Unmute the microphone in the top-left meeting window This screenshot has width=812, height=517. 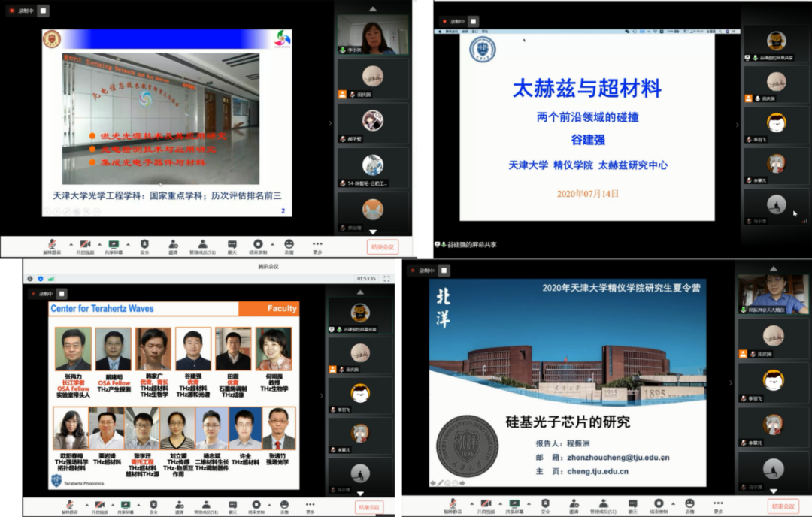pos(52,246)
